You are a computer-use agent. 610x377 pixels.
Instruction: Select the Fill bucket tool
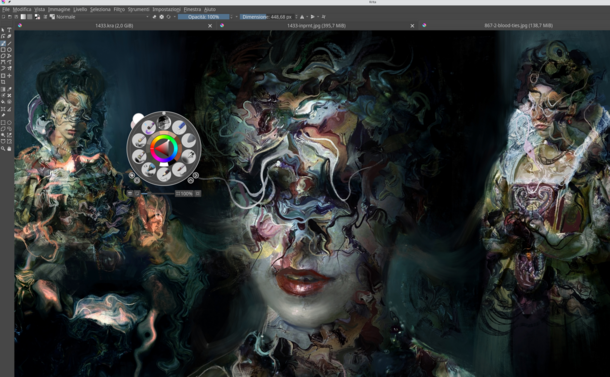(x=3, y=101)
